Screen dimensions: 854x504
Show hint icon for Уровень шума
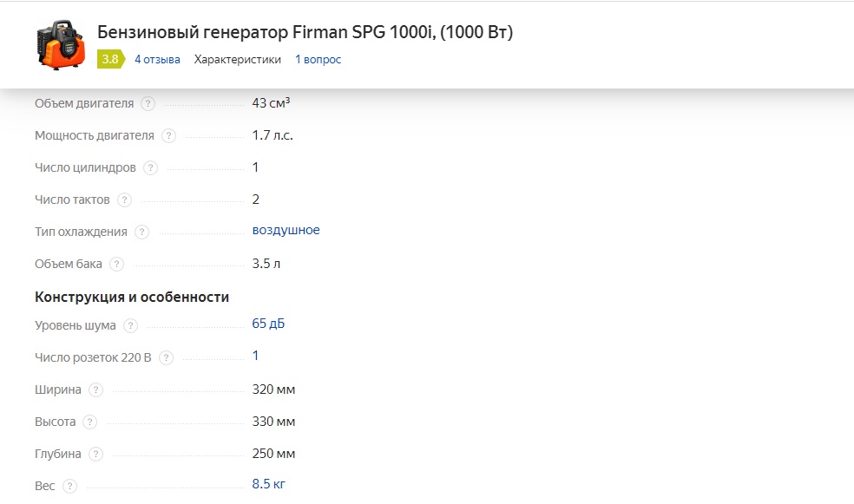(x=130, y=325)
